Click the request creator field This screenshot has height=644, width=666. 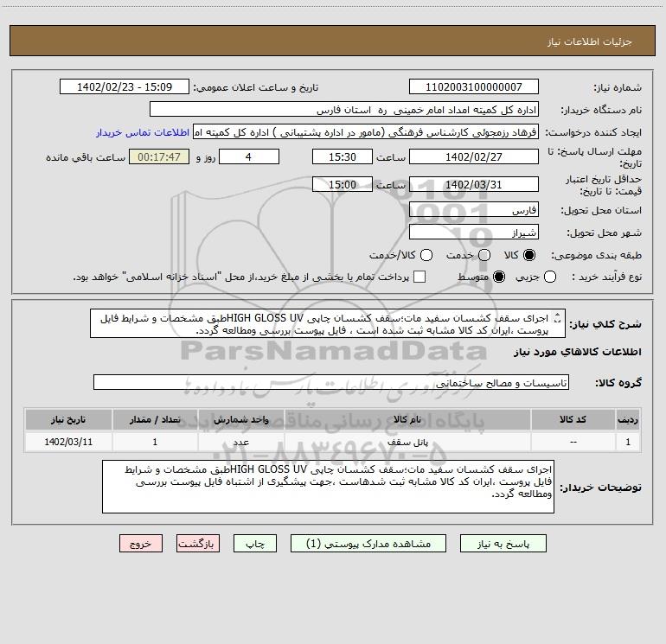tap(366, 132)
